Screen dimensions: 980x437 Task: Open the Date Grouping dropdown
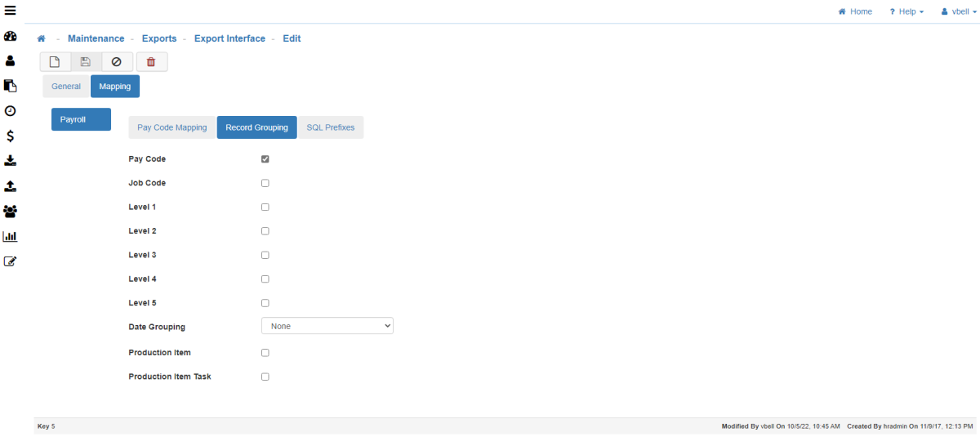(327, 326)
